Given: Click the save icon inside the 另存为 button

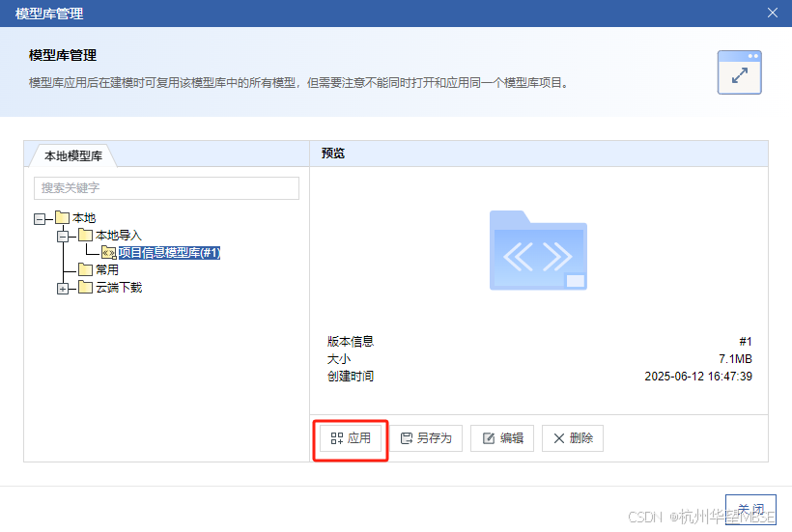Looking at the screenshot, I should [x=406, y=438].
